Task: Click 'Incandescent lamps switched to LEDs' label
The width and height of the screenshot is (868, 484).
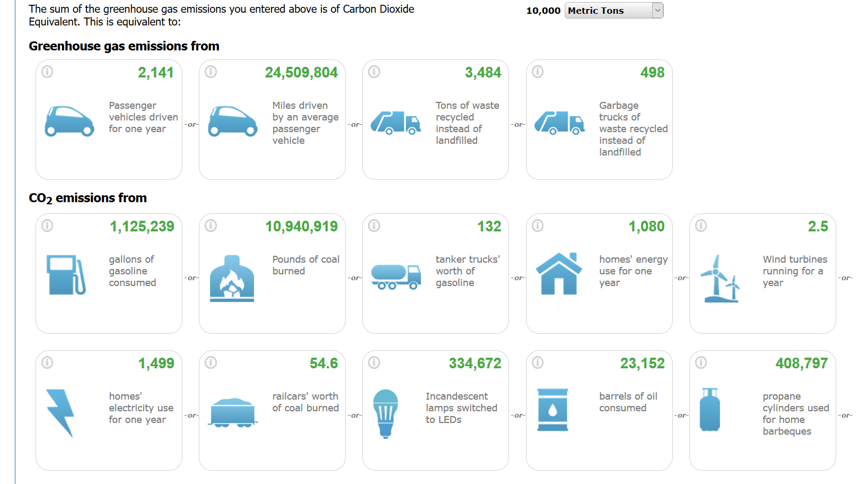Action: pyautogui.click(x=461, y=408)
